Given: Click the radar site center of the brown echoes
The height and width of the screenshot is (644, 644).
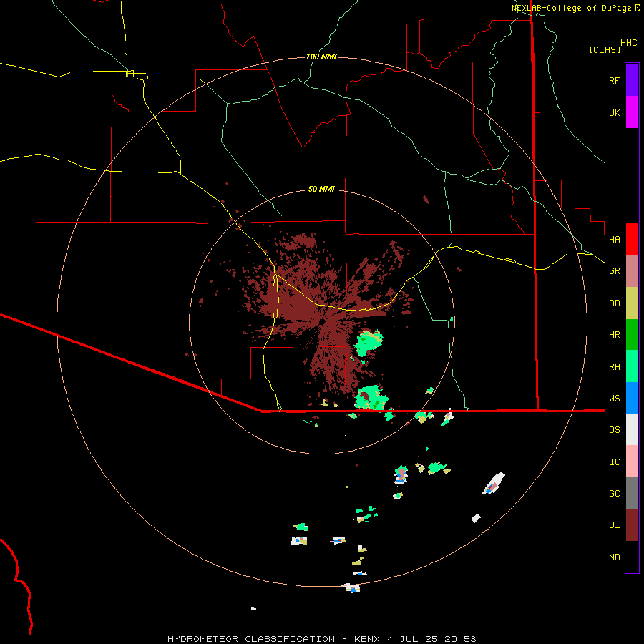Looking at the screenshot, I should point(321,321).
